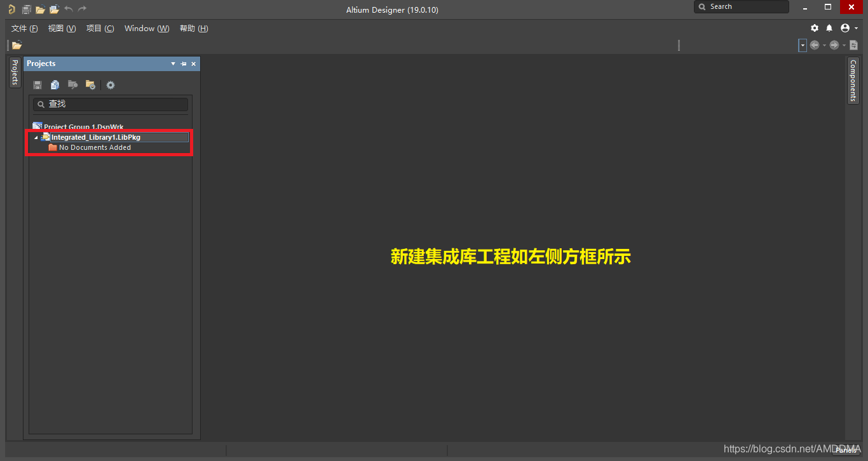
Task: Click open project folder icon in Projects panel
Action: click(x=90, y=85)
